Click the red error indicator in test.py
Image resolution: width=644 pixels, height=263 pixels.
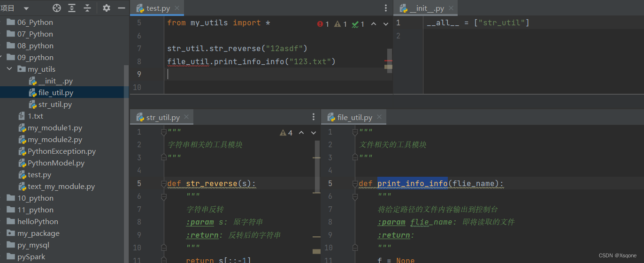pyautogui.click(x=323, y=24)
